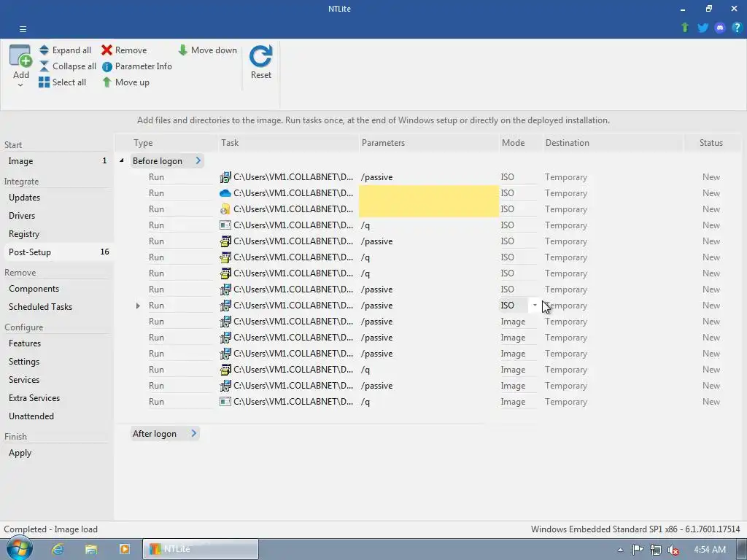The width and height of the screenshot is (747, 560).
Task: Click Move down
Action: pos(207,50)
